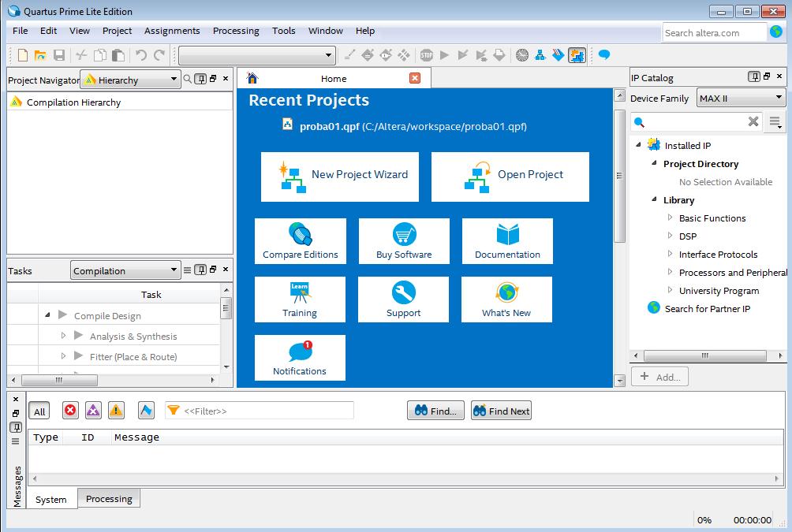Open the Support wrench tile
Viewport: 792px width, 532px height.
[404, 299]
